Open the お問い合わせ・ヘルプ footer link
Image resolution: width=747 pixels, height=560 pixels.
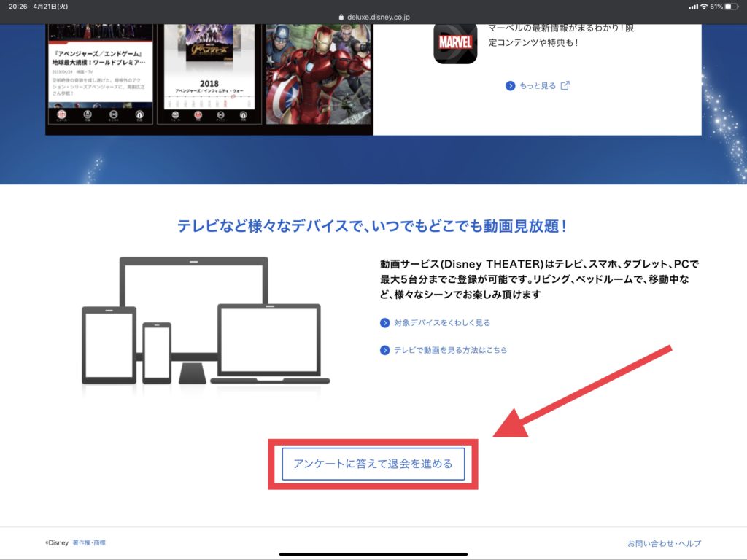(x=664, y=543)
